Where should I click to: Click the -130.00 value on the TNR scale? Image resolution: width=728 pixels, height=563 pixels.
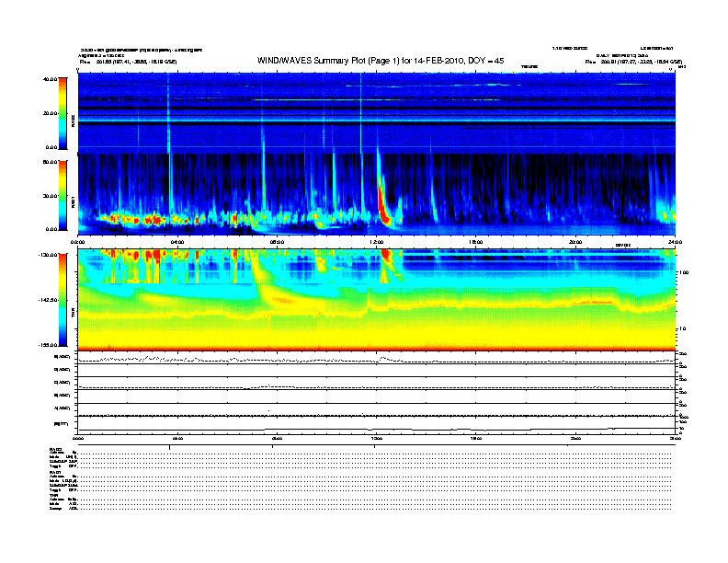[48, 255]
